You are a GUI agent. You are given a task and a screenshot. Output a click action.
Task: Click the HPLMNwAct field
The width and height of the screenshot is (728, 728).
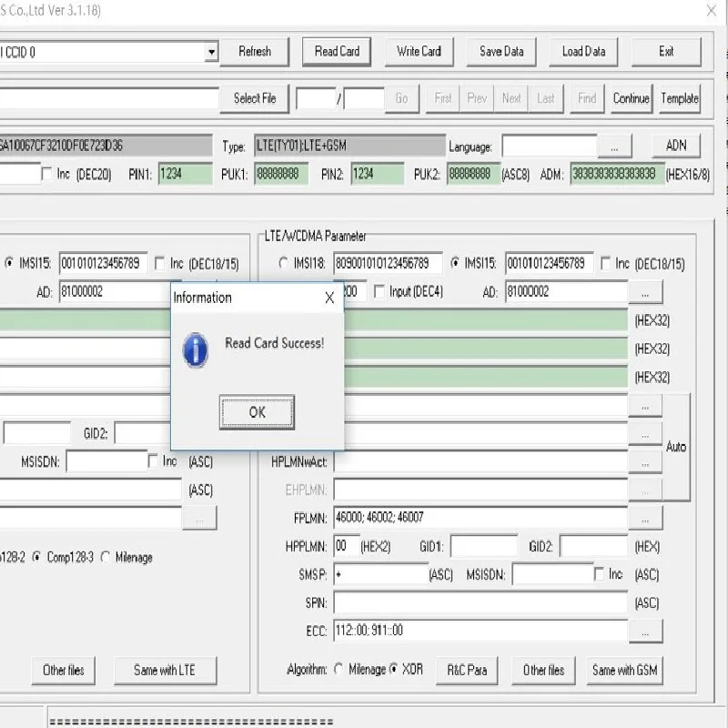click(480, 462)
